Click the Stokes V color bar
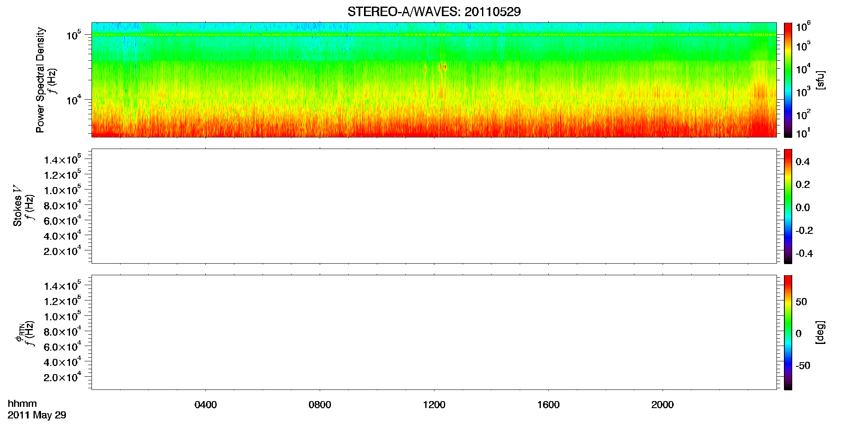 788,206
